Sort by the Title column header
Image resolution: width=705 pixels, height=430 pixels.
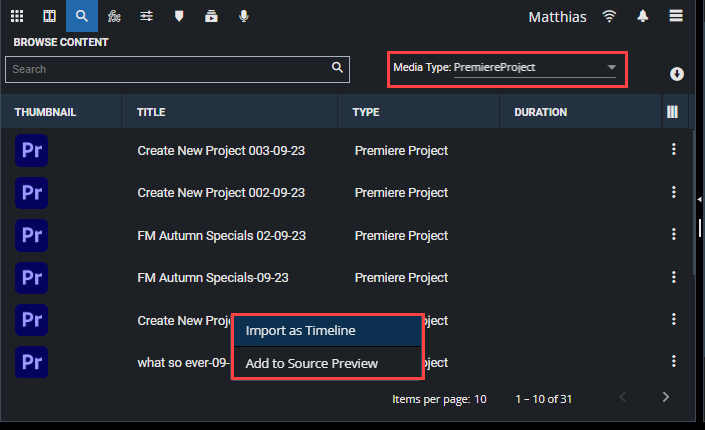pyautogui.click(x=151, y=112)
